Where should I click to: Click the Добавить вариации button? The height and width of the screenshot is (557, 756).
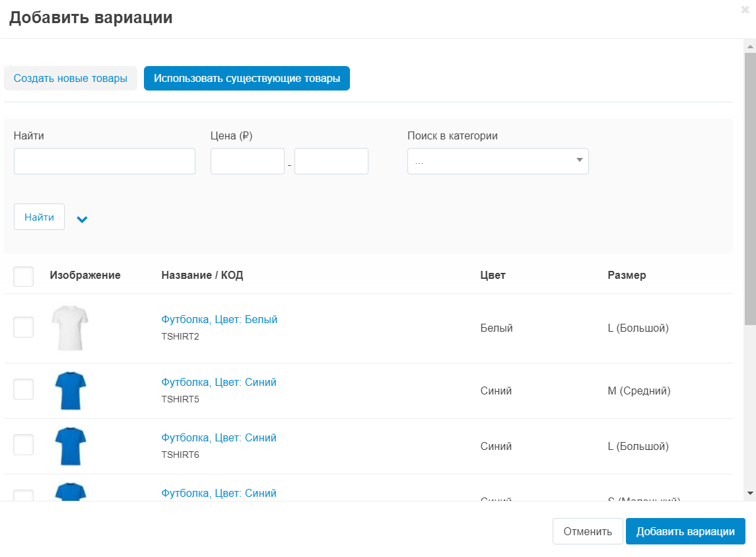tap(685, 531)
